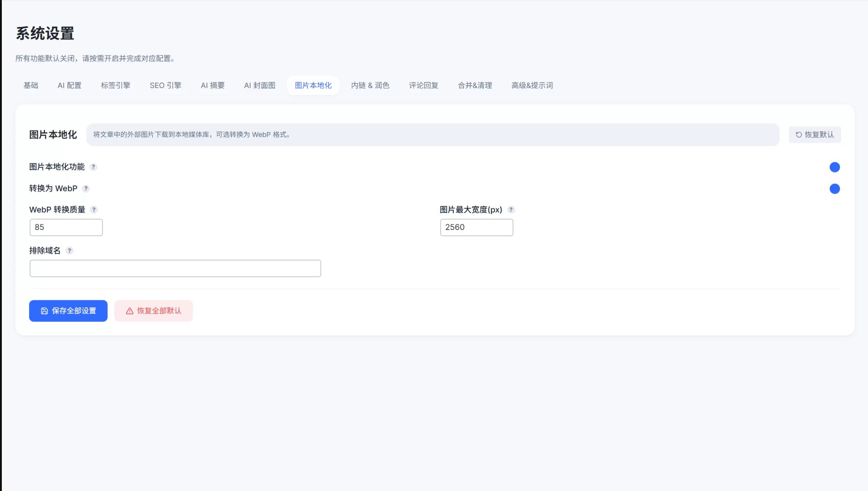Screen dimensions: 868x491
Task: Click the 恢复默认 button
Action: pyautogui.click(x=815, y=135)
